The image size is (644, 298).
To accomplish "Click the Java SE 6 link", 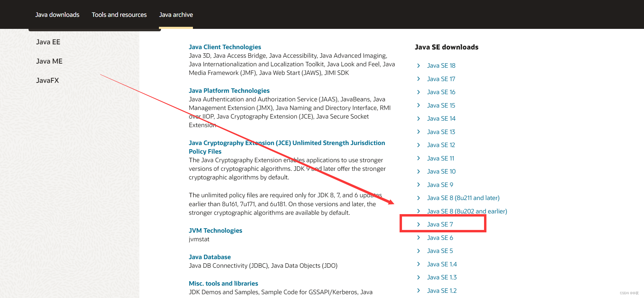I will point(440,238).
